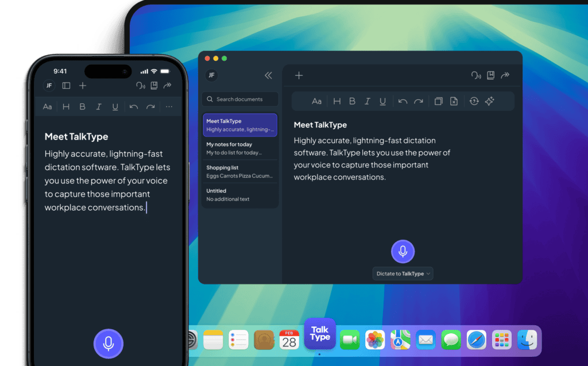Open the TalkType app in the Dock
Image resolution: width=588 pixels, height=366 pixels.
point(320,334)
